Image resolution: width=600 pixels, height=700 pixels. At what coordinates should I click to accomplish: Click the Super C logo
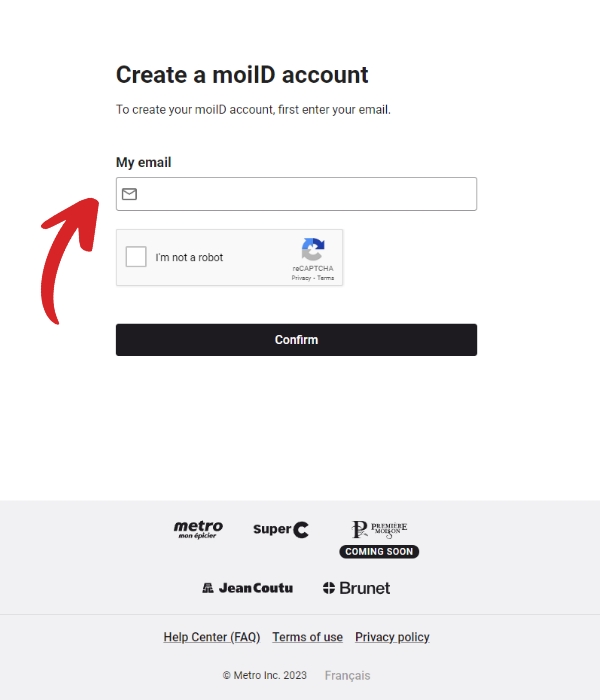tap(281, 529)
